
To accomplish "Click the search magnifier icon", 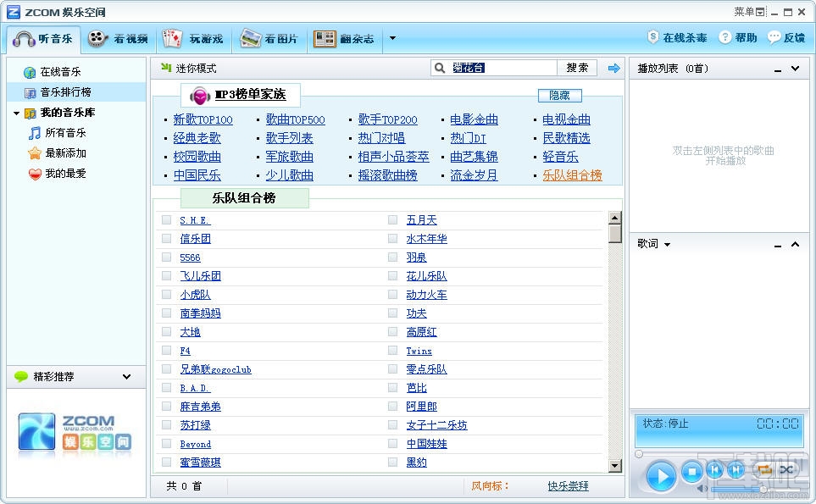I will [x=440, y=68].
